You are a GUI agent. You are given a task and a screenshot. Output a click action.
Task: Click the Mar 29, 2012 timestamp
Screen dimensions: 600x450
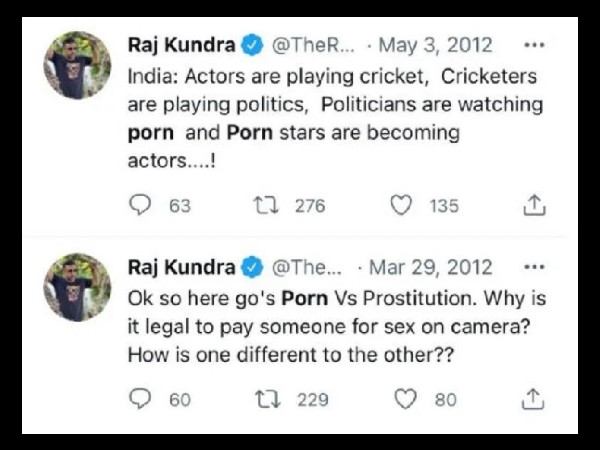431,267
